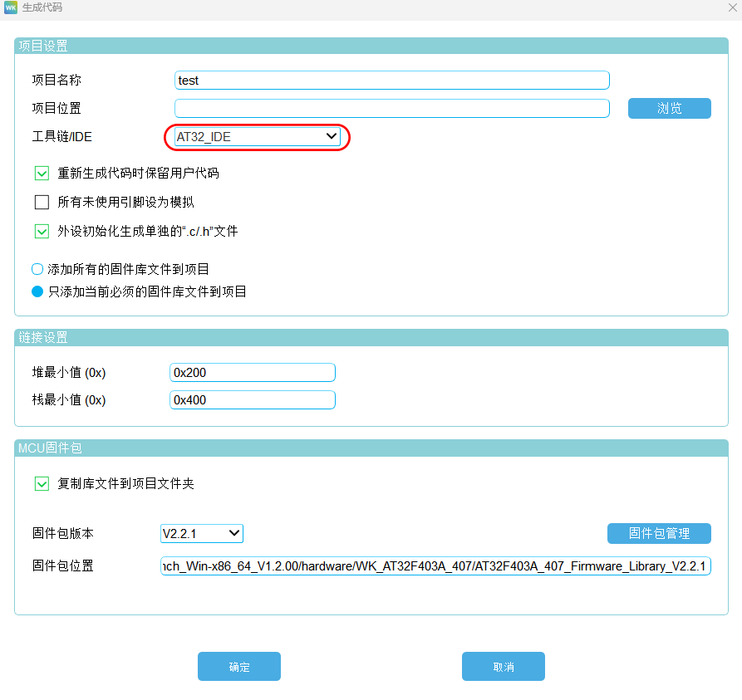Enable 所有未使用引脚设为模拟 checkbox
The image size is (742, 700).
(42, 202)
